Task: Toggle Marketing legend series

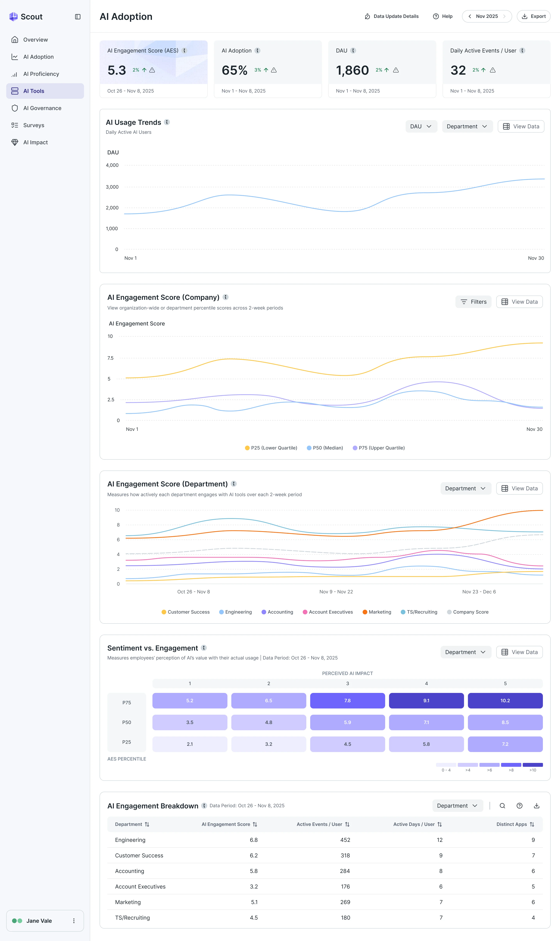Action: tap(377, 612)
